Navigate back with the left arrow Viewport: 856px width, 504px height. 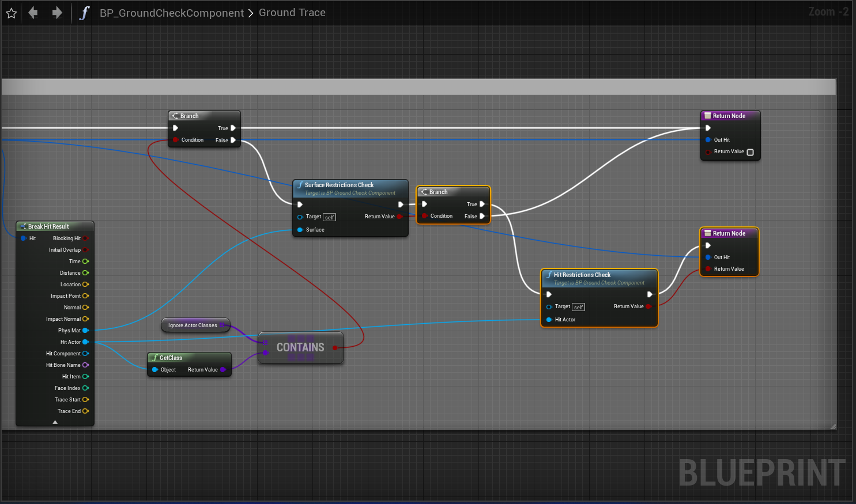tap(33, 13)
